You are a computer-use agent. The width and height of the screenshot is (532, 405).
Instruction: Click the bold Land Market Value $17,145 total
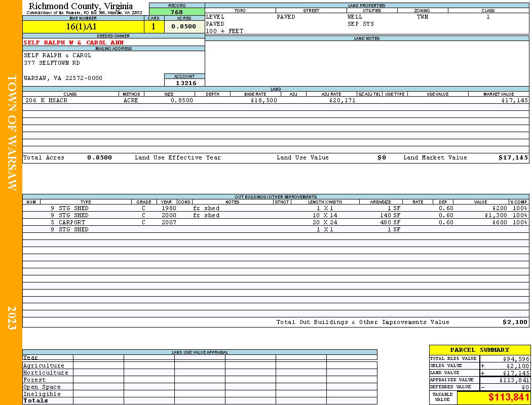pos(513,157)
